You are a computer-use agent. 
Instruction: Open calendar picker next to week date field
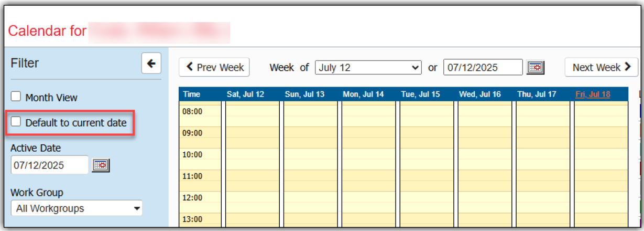536,67
